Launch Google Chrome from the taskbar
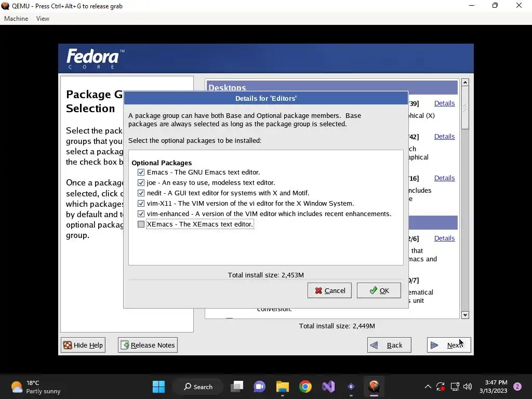 (305, 387)
